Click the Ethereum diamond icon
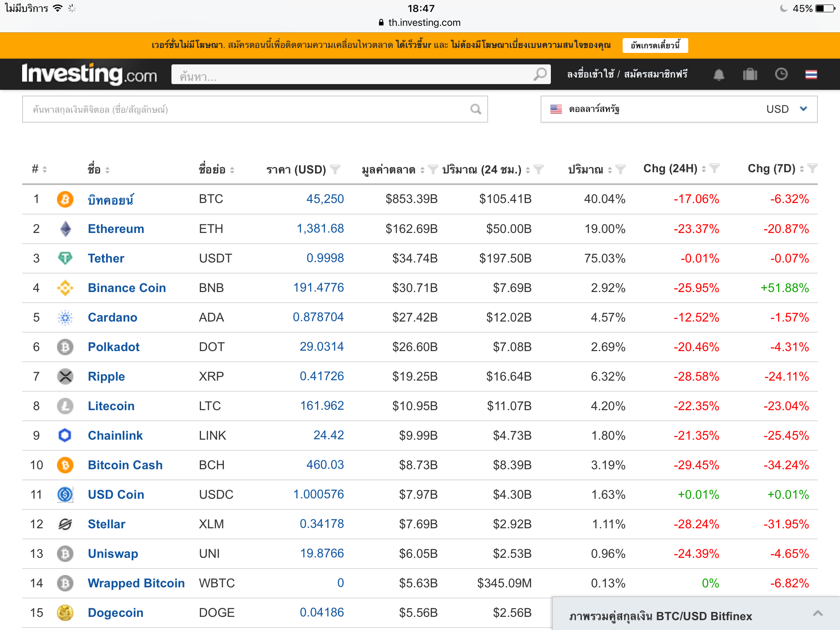Image resolution: width=840 pixels, height=630 pixels. tap(65, 229)
